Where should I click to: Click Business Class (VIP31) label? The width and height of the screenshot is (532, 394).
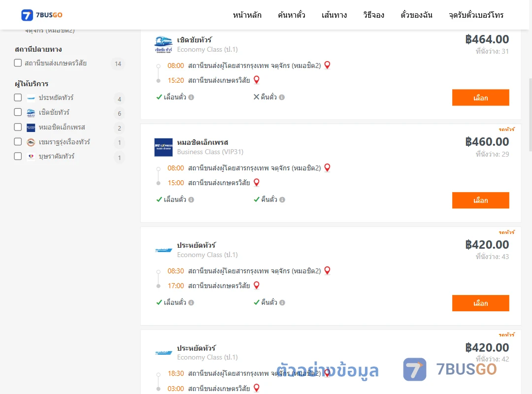click(x=210, y=152)
